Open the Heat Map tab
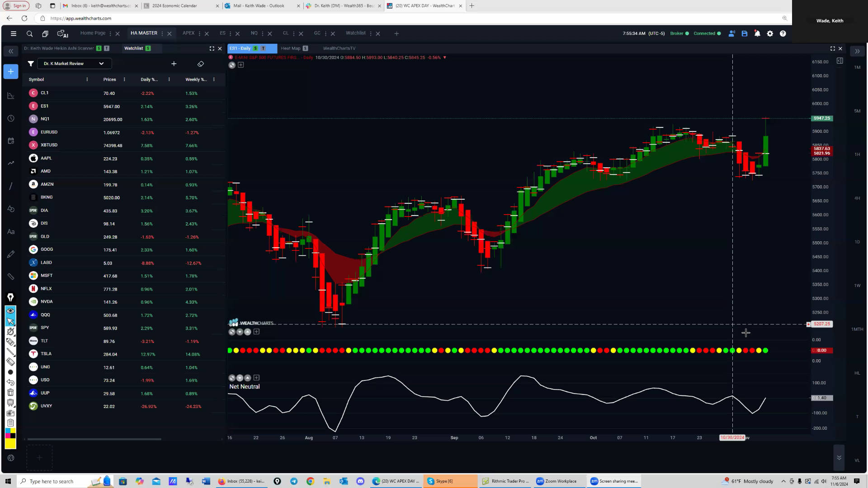 click(290, 48)
